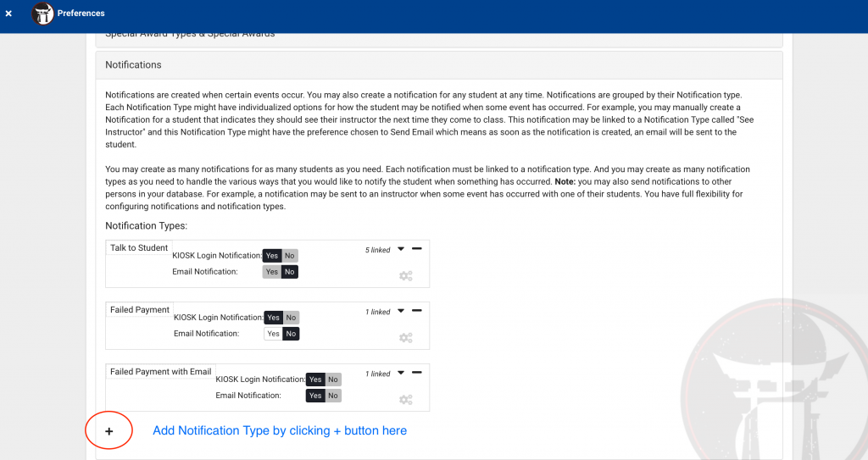868x460 pixels.
Task: Remove Failed Payment with Email via minus icon
Action: [416, 373]
